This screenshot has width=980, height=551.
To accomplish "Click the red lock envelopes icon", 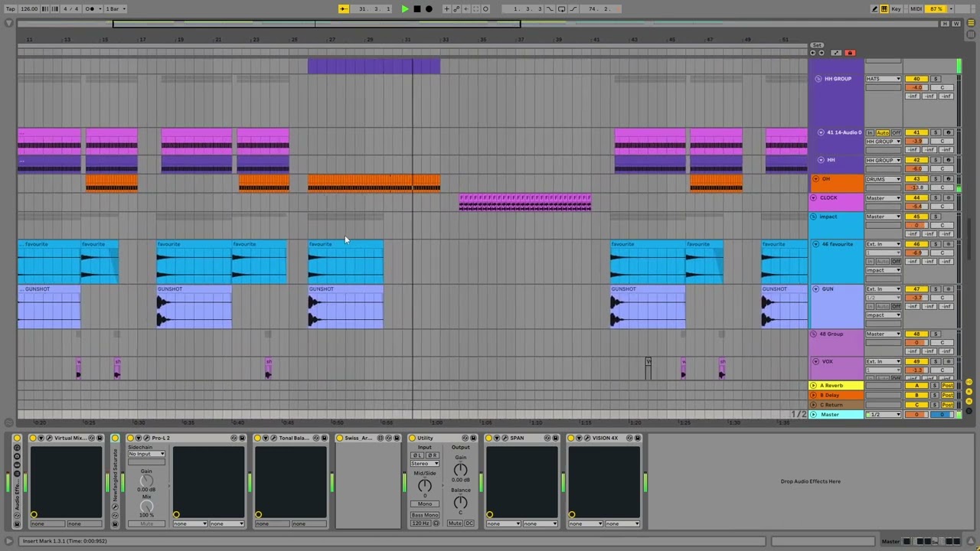I will coord(850,53).
